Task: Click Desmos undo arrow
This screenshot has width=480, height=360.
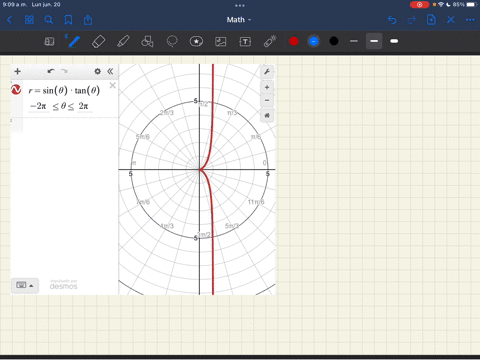Action: pyautogui.click(x=51, y=71)
